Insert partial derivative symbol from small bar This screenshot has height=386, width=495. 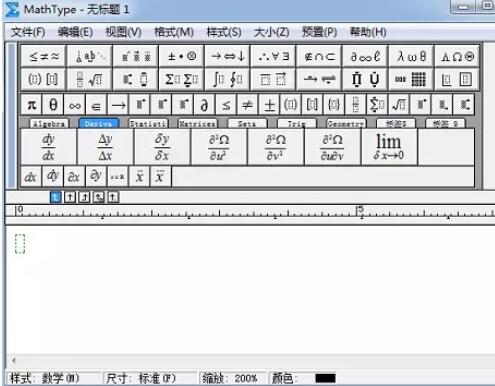(x=204, y=105)
